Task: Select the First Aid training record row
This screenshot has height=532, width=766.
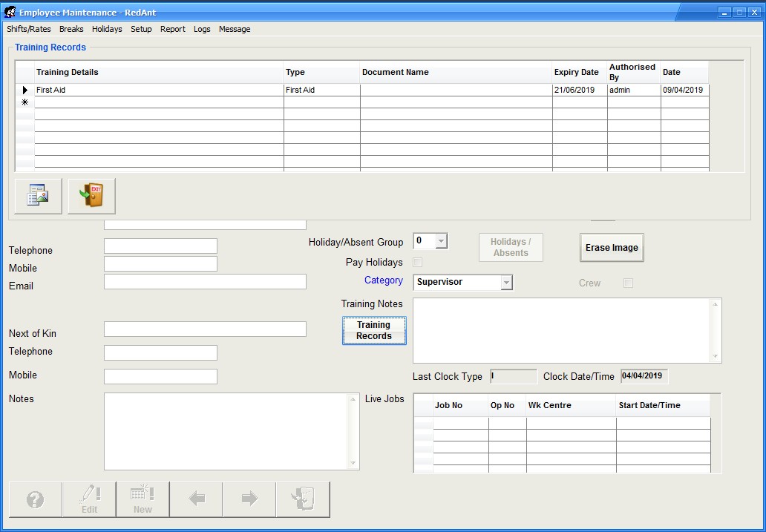Action: [159, 90]
